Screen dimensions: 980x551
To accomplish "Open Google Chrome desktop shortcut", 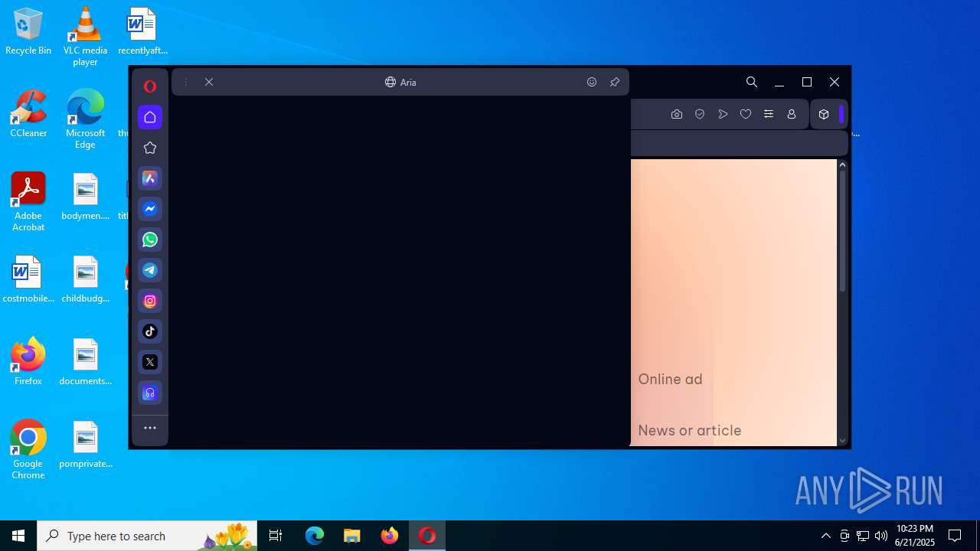I will pyautogui.click(x=28, y=450).
